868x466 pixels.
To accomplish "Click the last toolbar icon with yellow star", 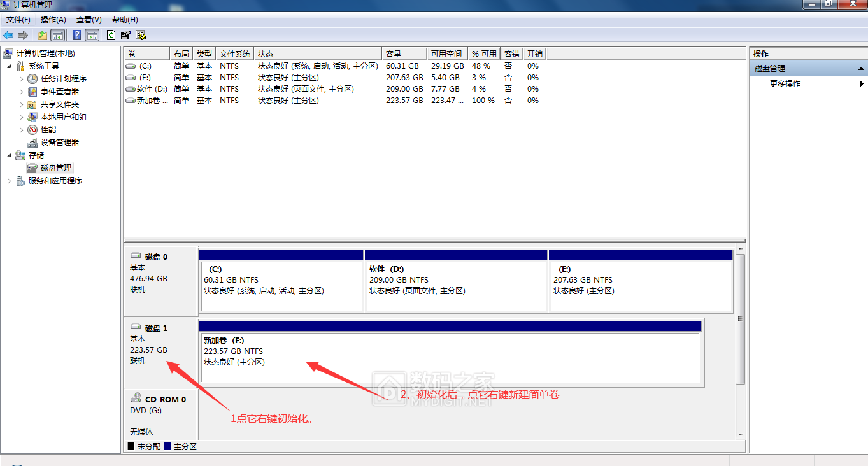I will (141, 35).
